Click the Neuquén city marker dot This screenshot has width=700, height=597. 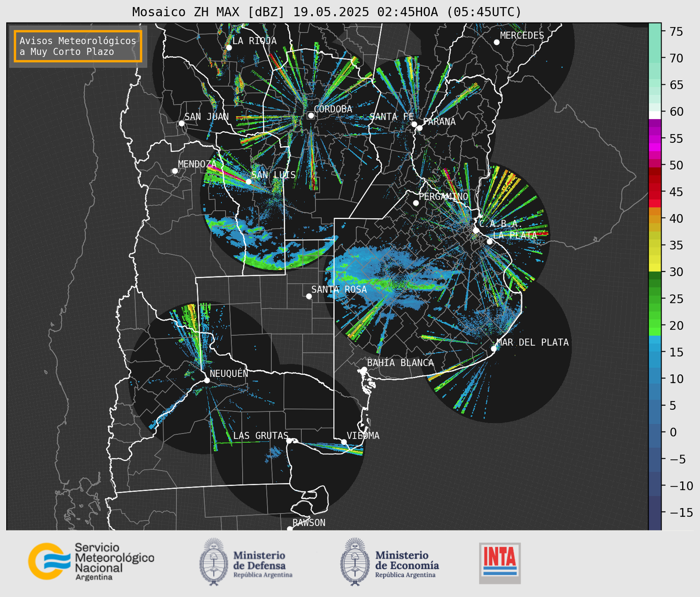(207, 380)
